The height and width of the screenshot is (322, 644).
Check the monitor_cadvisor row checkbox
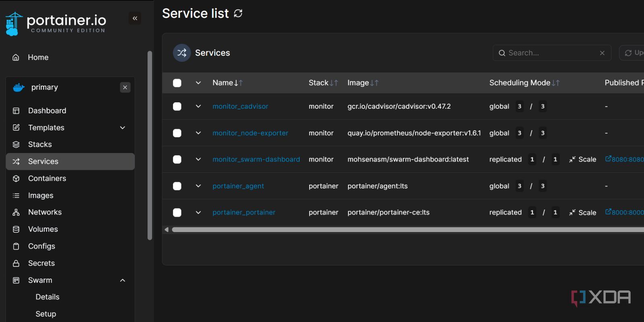[177, 106]
